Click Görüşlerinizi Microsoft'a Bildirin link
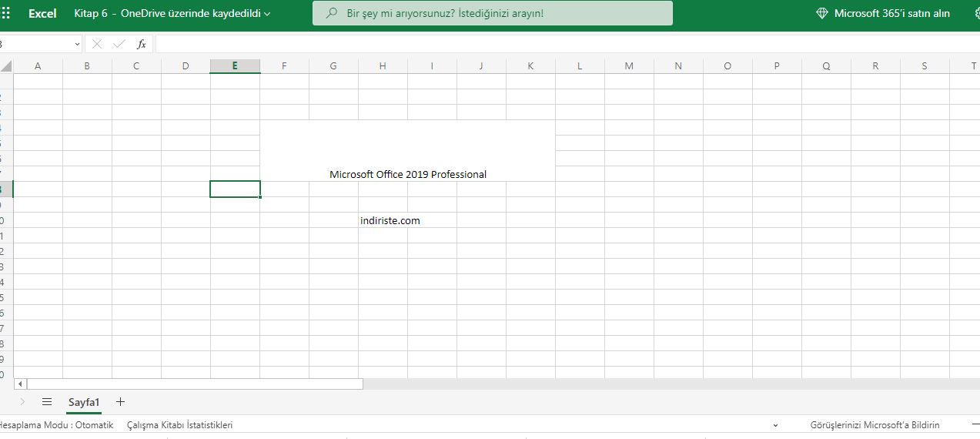Screen dimensions: 980x439 875,425
